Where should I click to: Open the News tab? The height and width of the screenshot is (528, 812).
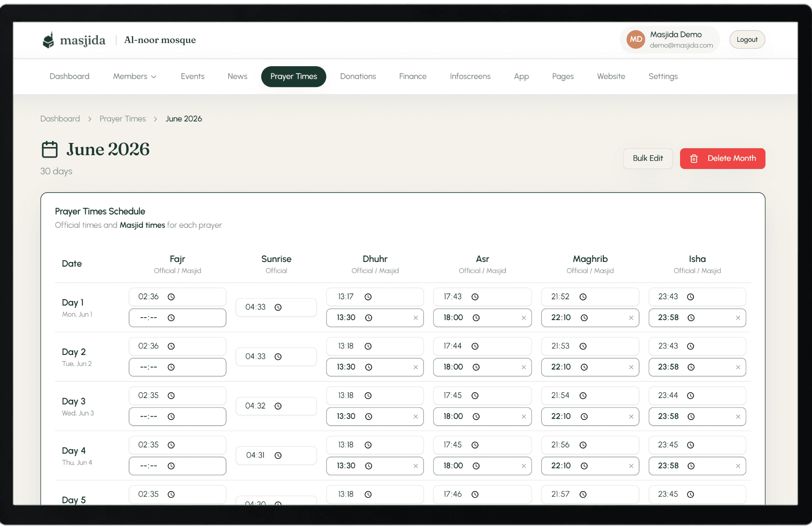(x=238, y=76)
